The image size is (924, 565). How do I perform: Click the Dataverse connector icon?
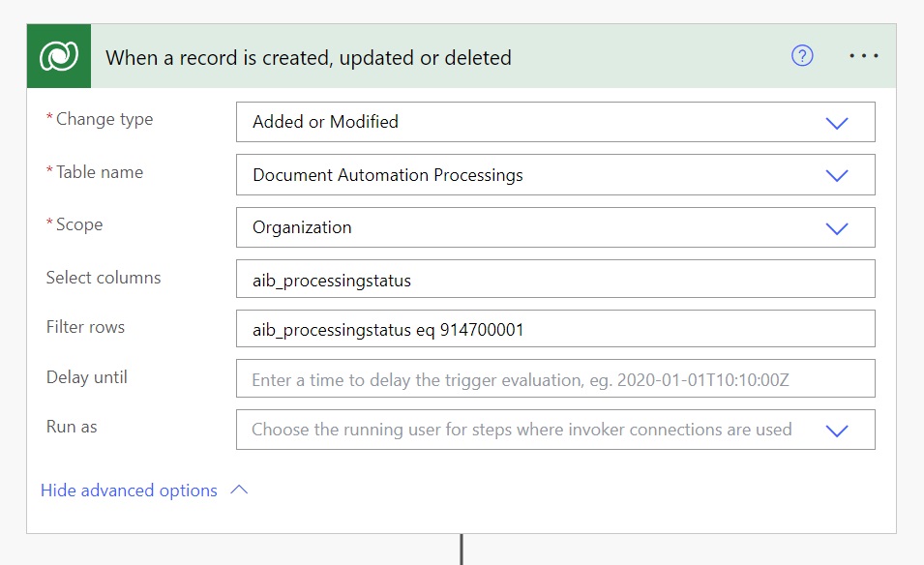tap(59, 56)
